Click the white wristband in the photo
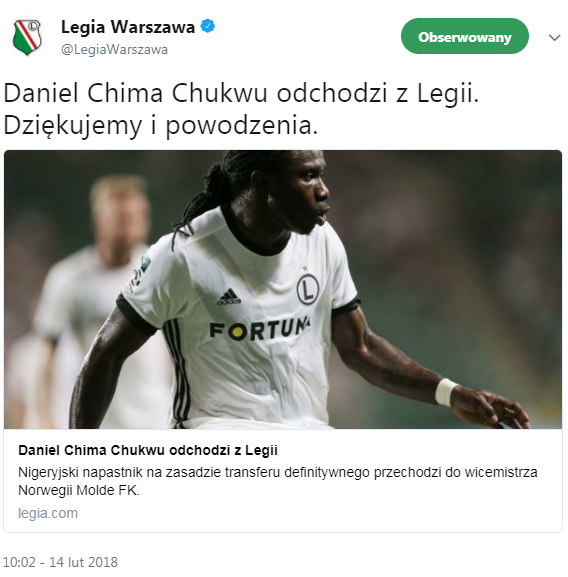The image size is (568, 577). [x=445, y=392]
